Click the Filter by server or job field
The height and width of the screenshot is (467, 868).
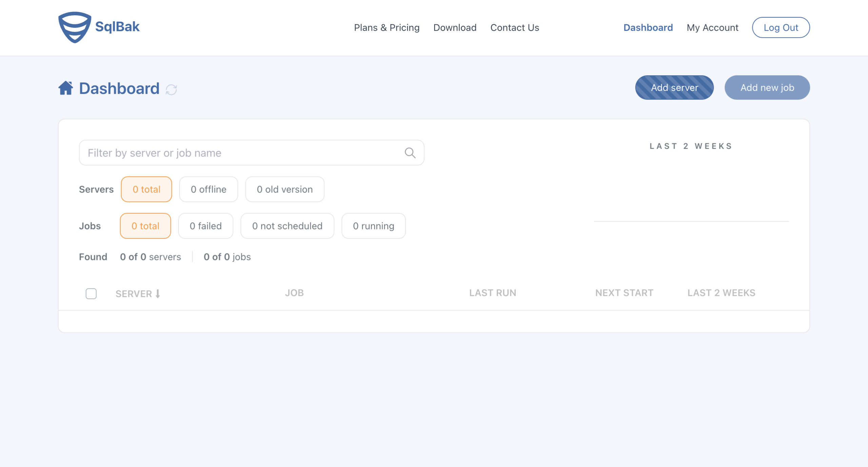pos(252,153)
